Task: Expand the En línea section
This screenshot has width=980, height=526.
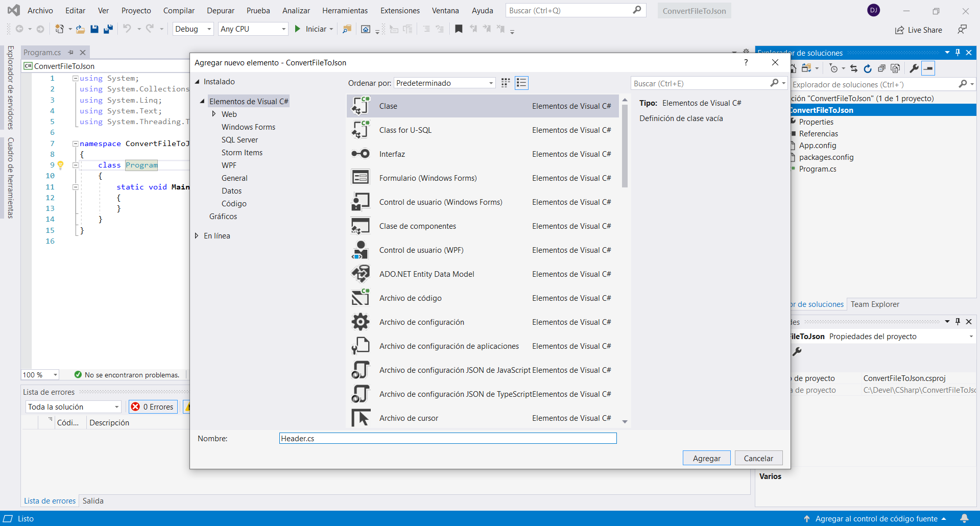Action: click(x=197, y=235)
